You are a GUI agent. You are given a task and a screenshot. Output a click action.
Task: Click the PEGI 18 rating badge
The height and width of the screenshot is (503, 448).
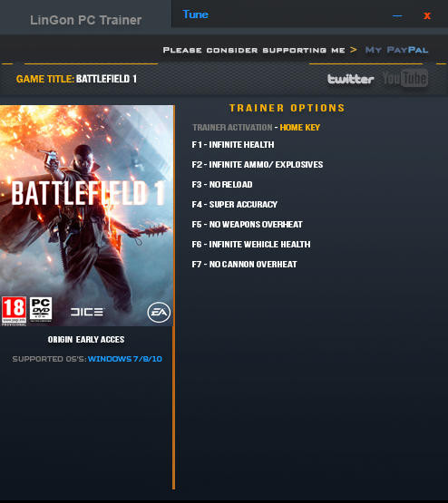pos(14,311)
